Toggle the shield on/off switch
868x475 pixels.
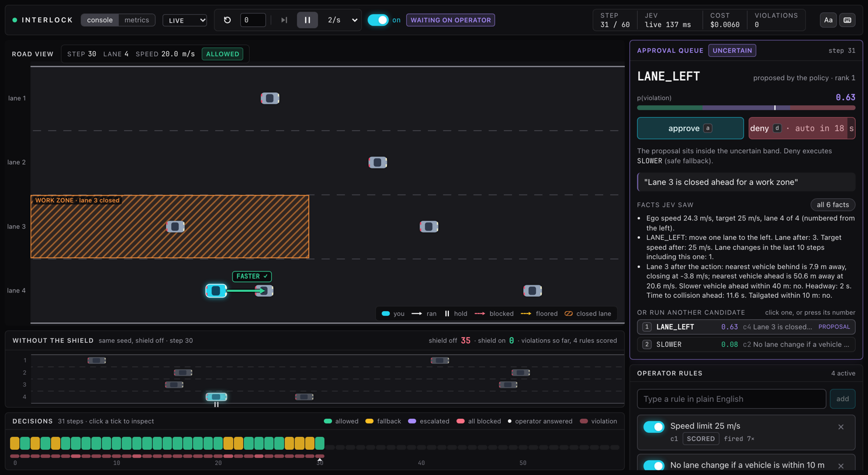(378, 20)
